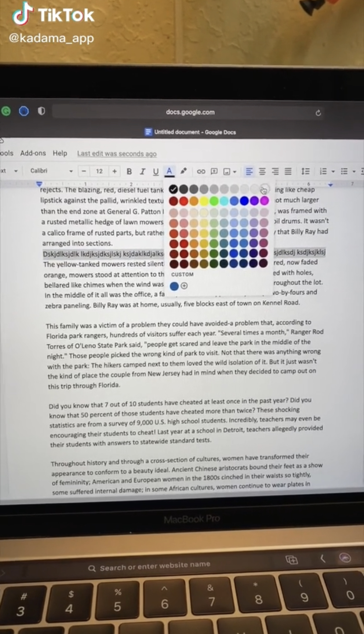Open the Add-ons menu

point(33,153)
